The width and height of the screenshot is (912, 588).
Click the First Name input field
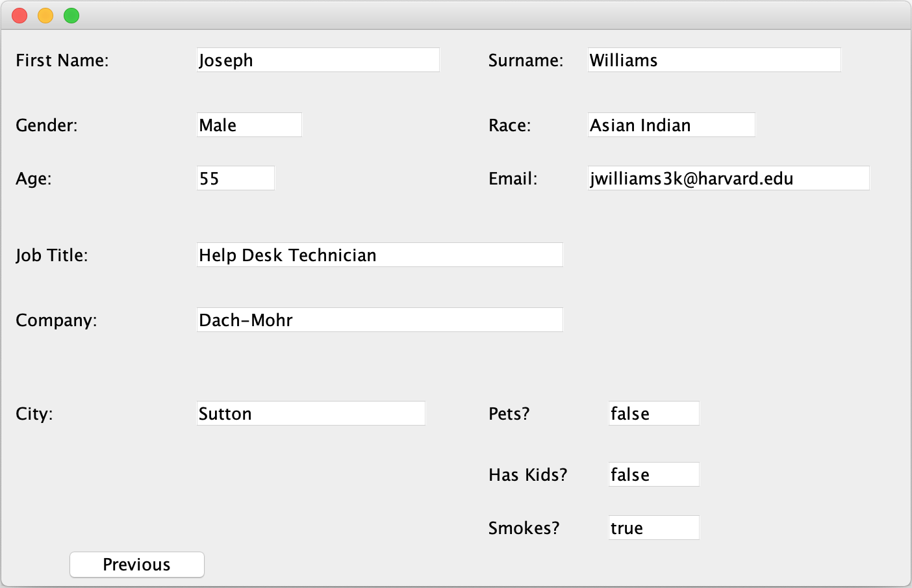(317, 59)
